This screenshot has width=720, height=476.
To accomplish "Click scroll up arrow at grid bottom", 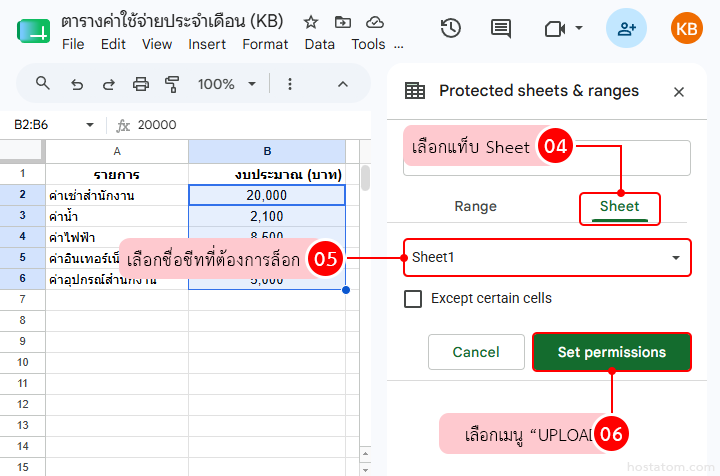I will (366, 454).
